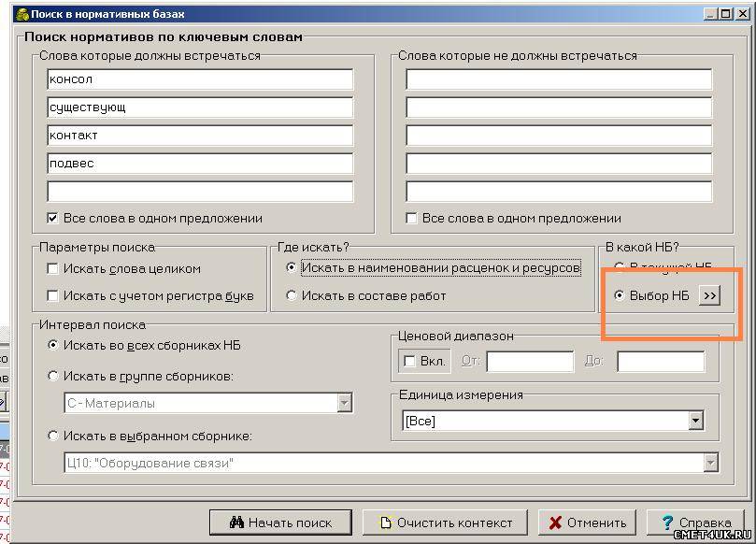Cancel the dialog with Отменить

(587, 523)
